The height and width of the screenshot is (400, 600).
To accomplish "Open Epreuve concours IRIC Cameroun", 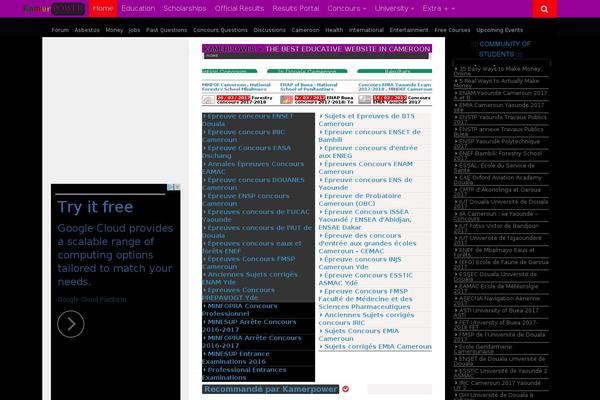I will [x=243, y=136].
